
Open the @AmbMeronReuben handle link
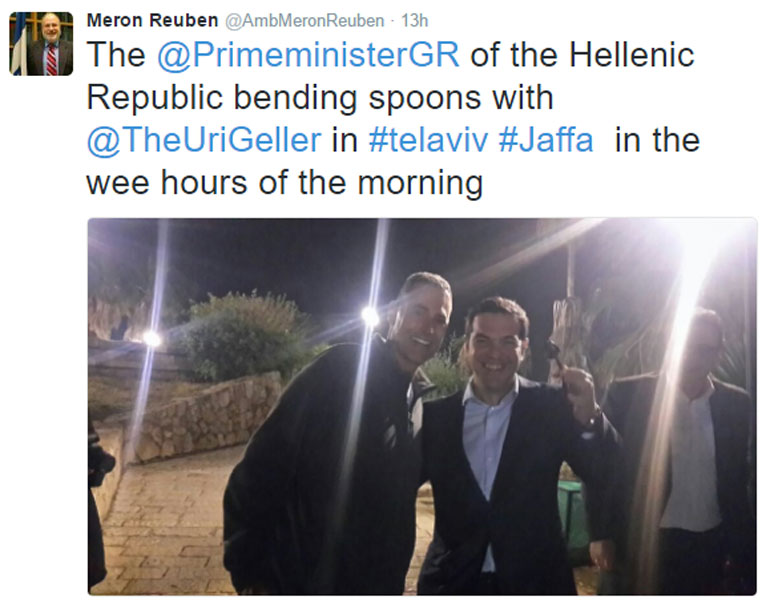pos(304,21)
